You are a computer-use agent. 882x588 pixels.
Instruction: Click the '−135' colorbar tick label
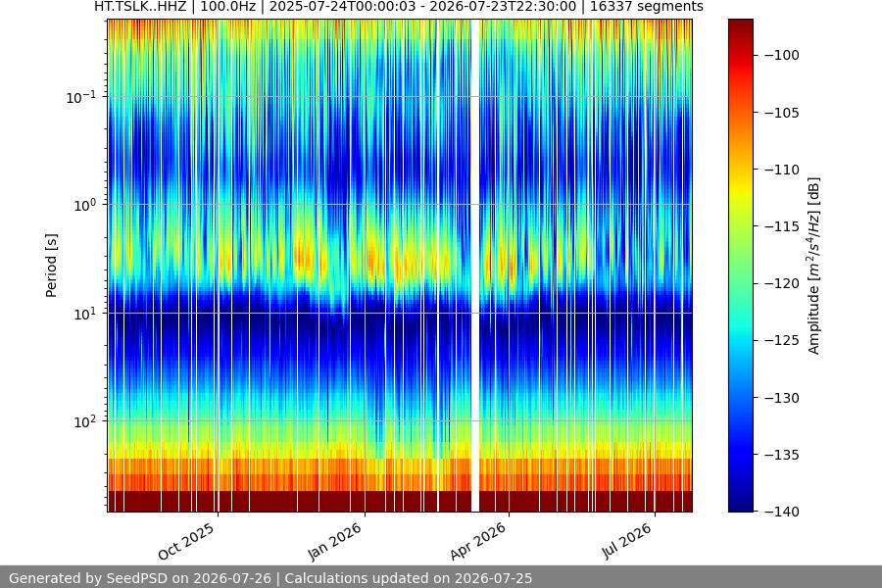[781, 455]
